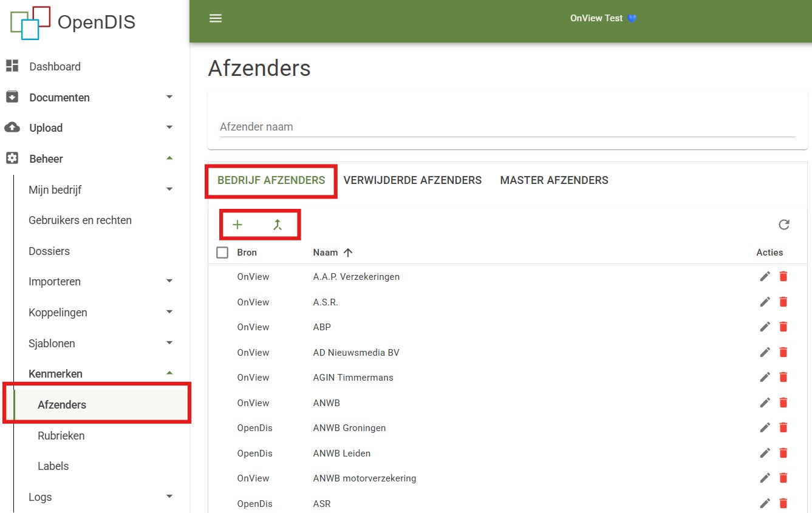Image resolution: width=812 pixels, height=513 pixels.
Task: Expand the Upload menu arrow
Action: pyautogui.click(x=169, y=127)
